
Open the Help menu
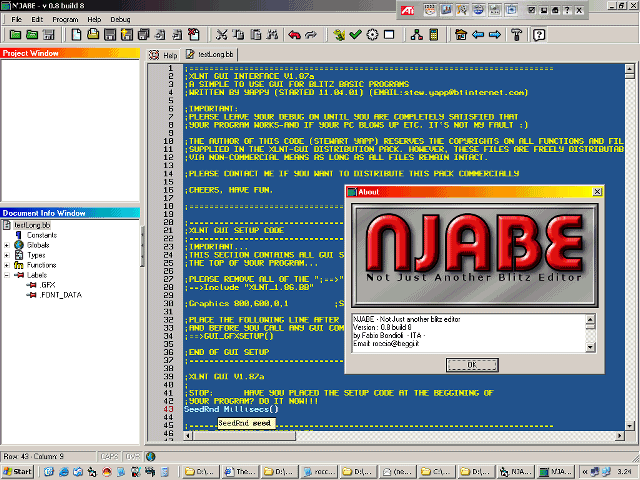(x=94, y=19)
